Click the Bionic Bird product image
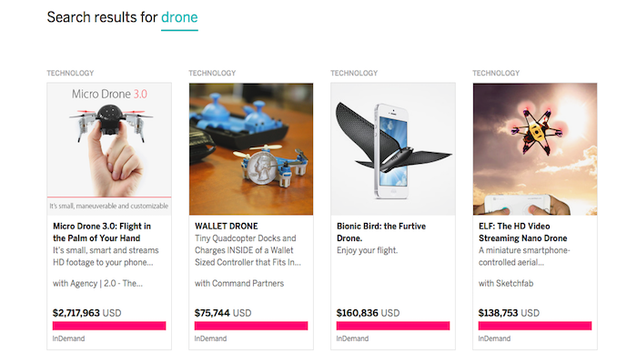This screenshot has height=364, width=637. point(393,147)
